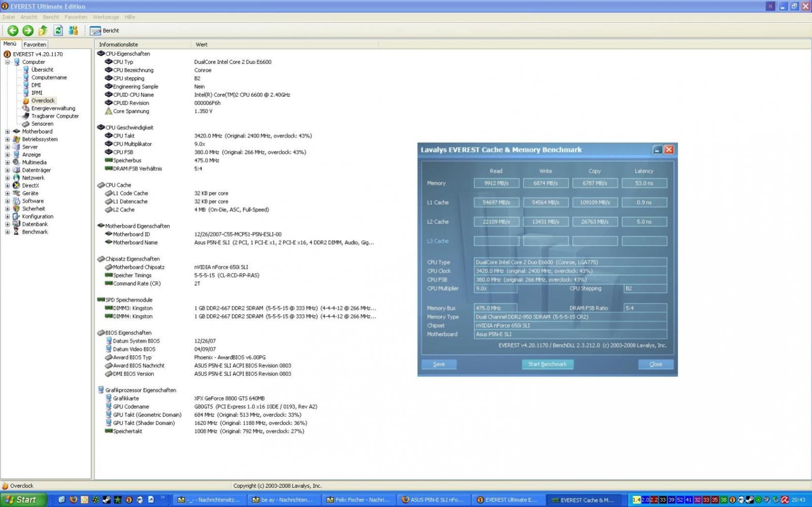Expand the Anzeige tree node
Viewport: 812px width, 507px height.
tap(7, 155)
